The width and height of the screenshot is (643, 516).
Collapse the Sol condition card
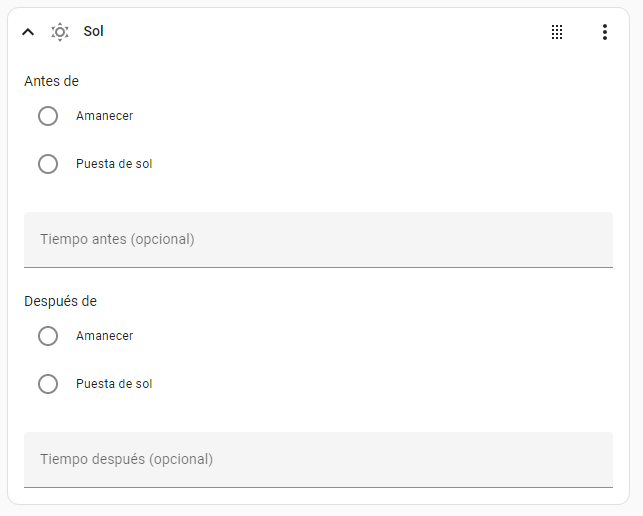(x=28, y=32)
